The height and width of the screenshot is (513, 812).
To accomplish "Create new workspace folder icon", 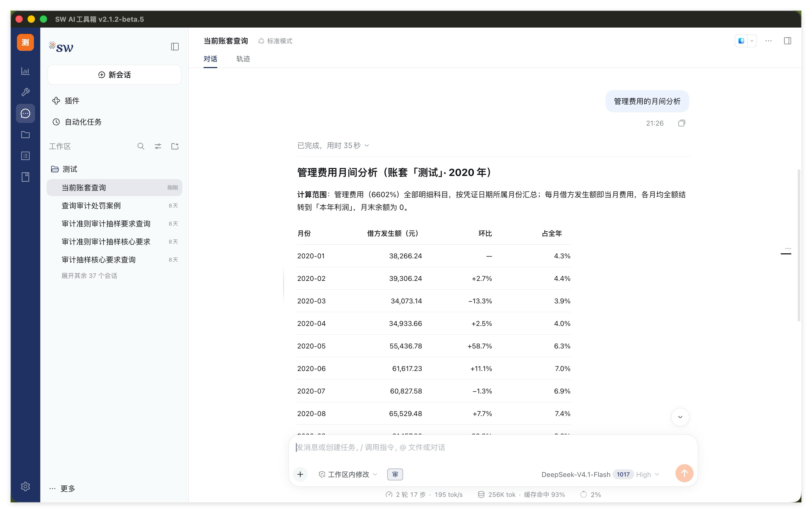I will click(x=175, y=146).
